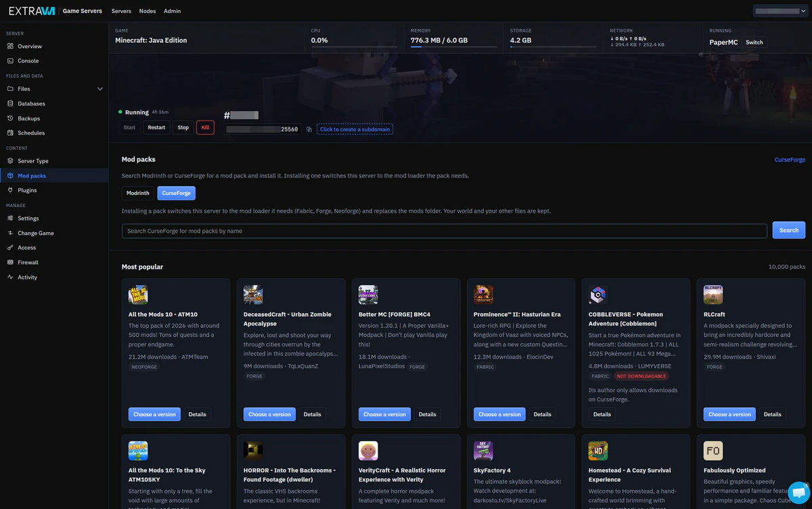This screenshot has height=509, width=812.
Task: Click COBBLEVERSE pack icon
Action: 598,295
